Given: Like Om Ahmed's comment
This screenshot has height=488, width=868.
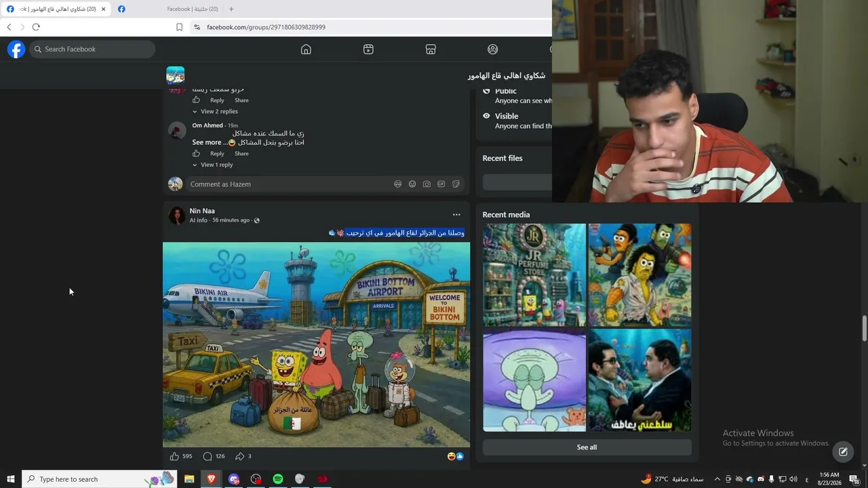Looking at the screenshot, I should click(x=196, y=153).
